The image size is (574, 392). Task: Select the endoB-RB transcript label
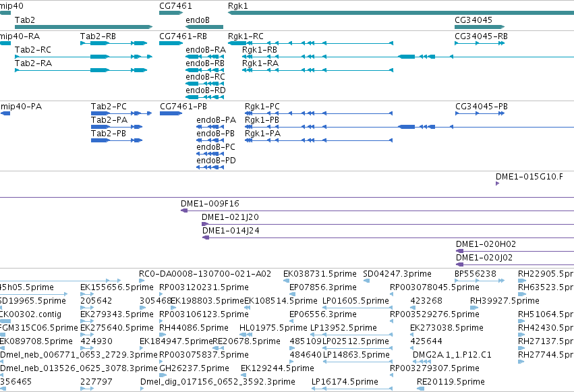205,63
